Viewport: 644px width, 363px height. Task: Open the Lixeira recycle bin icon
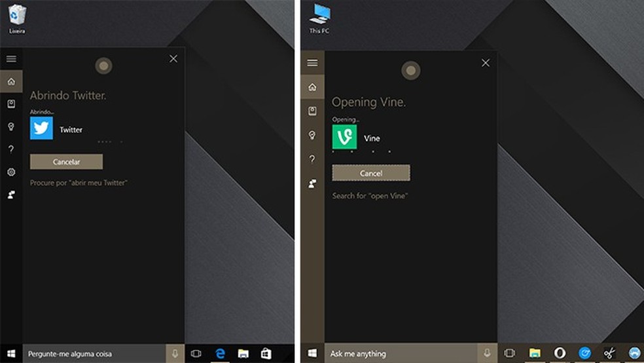(x=17, y=18)
